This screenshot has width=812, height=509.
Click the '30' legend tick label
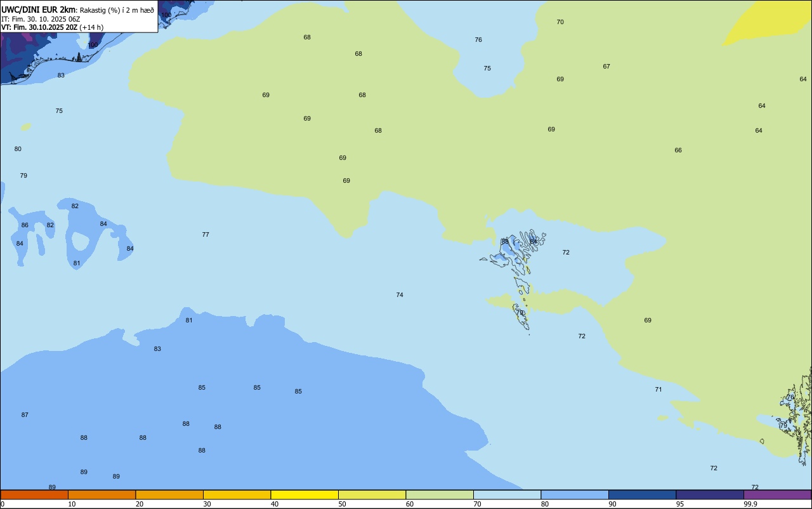pos(207,504)
